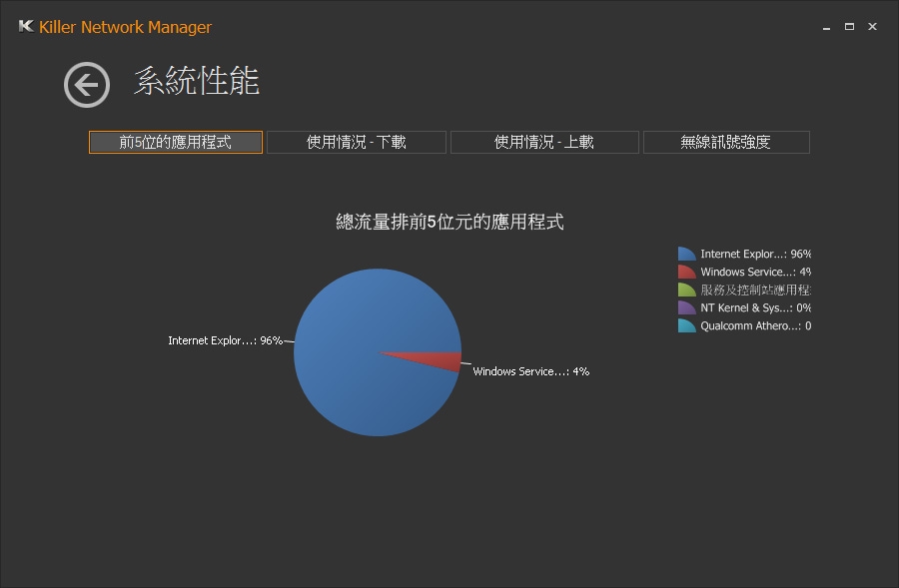
Task: Select the 前5位的應用程式 tab
Action: [176, 142]
